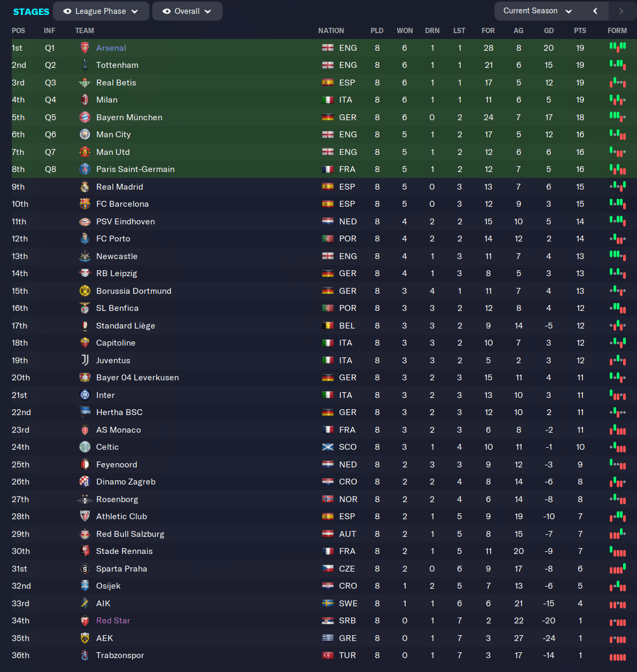The image size is (637, 672).
Task: Click the Paris Saint-Germain crest
Action: pyautogui.click(x=85, y=169)
